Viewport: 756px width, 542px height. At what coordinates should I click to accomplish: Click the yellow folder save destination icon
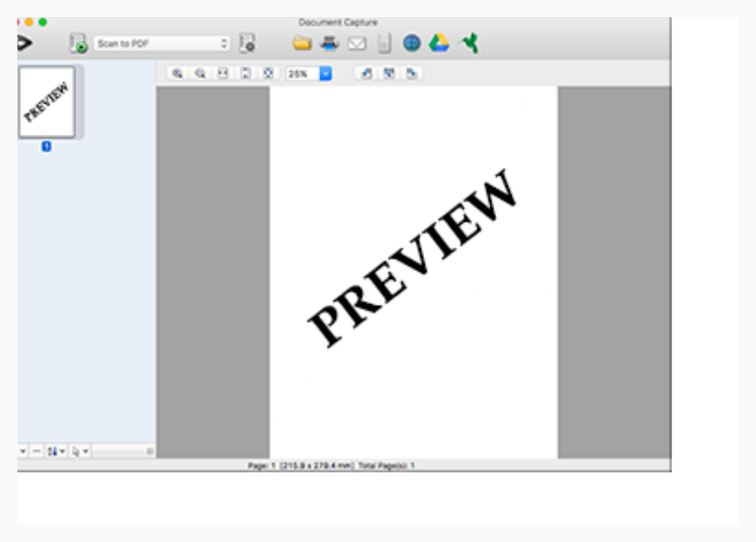(302, 43)
